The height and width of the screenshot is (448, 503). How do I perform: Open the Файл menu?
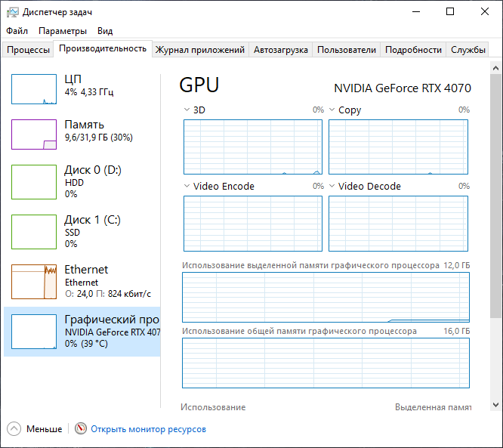tap(17, 31)
